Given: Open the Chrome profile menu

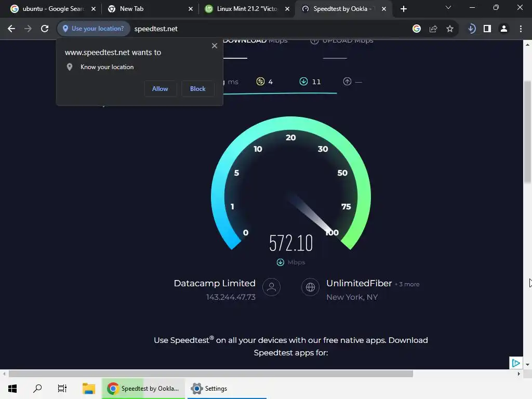Looking at the screenshot, I should pos(504,29).
